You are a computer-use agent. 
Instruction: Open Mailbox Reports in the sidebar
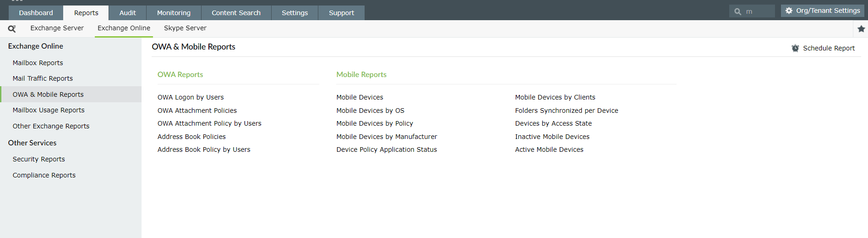[x=38, y=63]
